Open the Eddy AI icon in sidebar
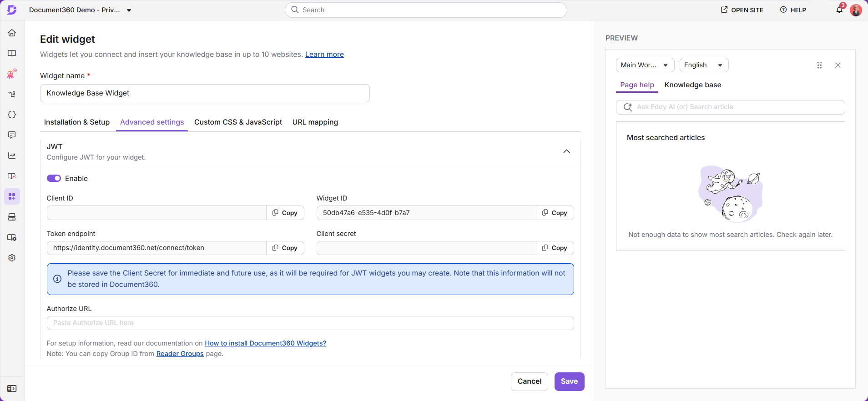Viewport: 868px width, 401px height. pyautogui.click(x=12, y=74)
